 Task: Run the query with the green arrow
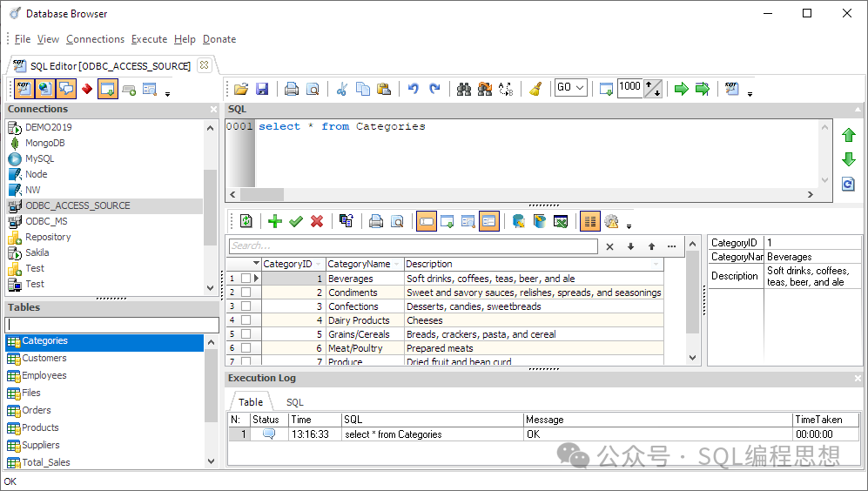pyautogui.click(x=682, y=89)
